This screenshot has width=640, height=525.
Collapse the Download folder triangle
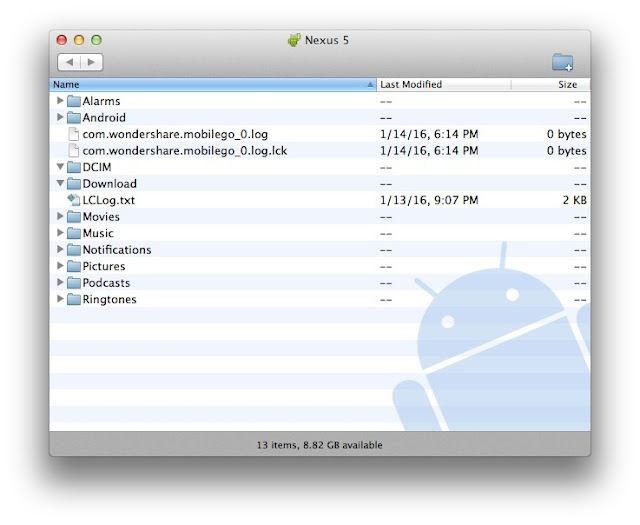[x=60, y=183]
